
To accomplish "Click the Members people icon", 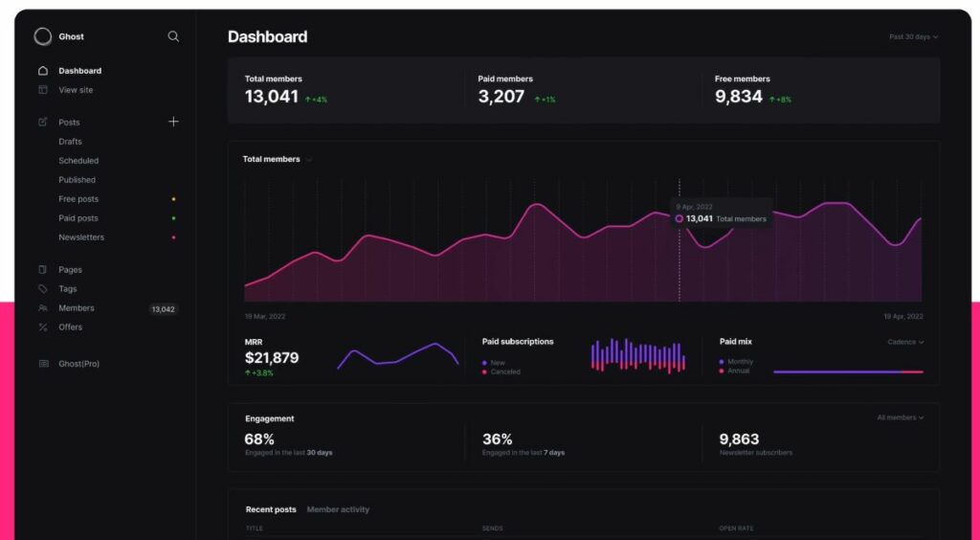I will click(42, 308).
